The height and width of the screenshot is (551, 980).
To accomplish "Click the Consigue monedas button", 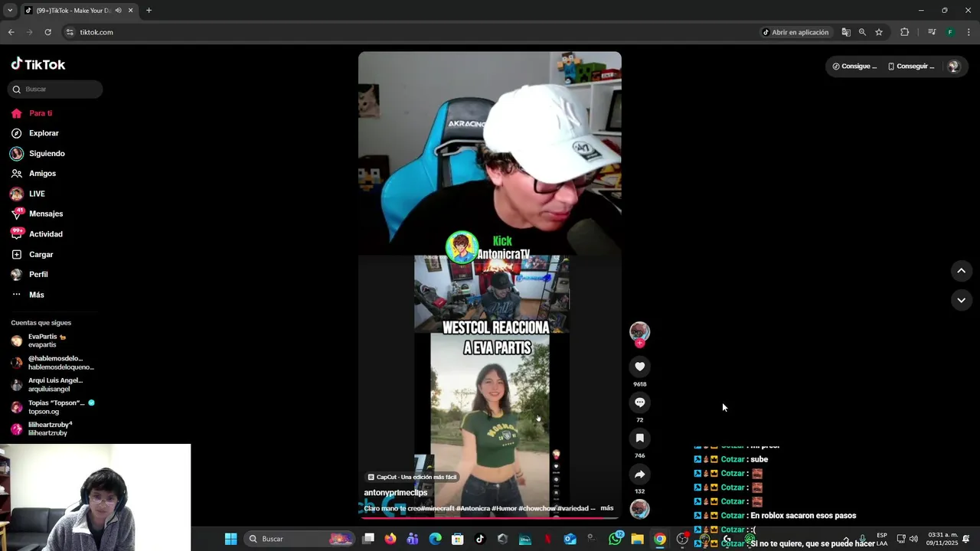I will coord(854,67).
